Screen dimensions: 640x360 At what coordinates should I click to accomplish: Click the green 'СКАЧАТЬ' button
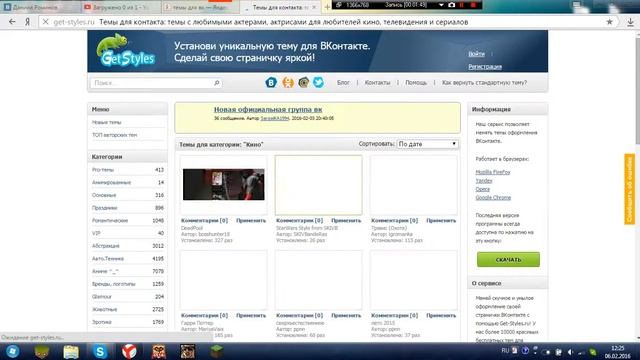pyautogui.click(x=508, y=260)
